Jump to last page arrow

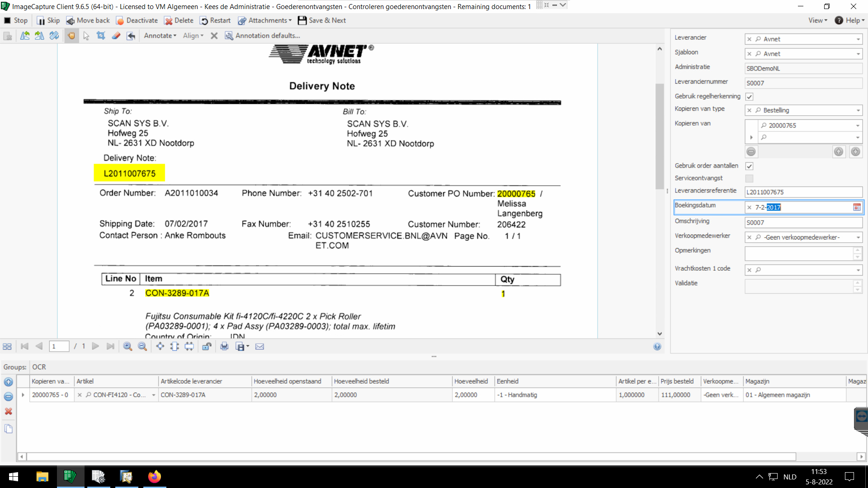[110, 347]
